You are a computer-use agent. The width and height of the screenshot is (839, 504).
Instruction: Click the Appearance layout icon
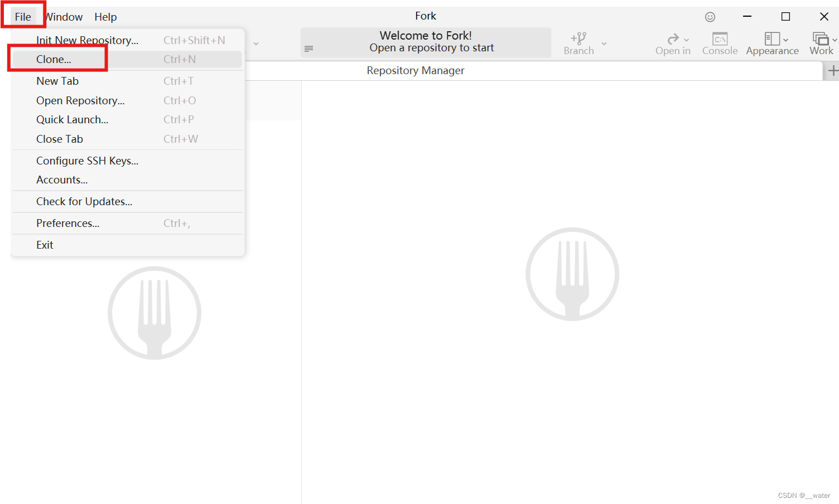[772, 38]
